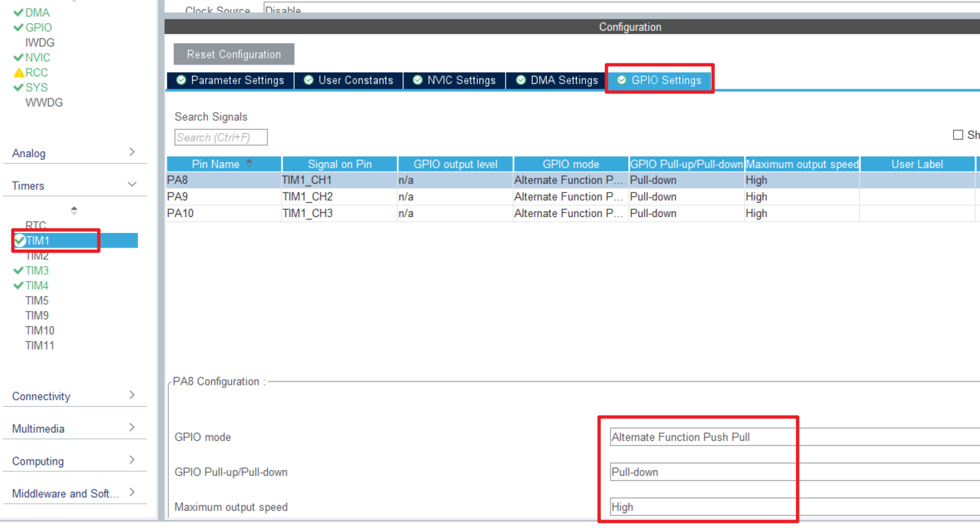Open the PA8 Maximum output speed dropdown
This screenshot has height=528, width=980.
[x=795, y=507]
